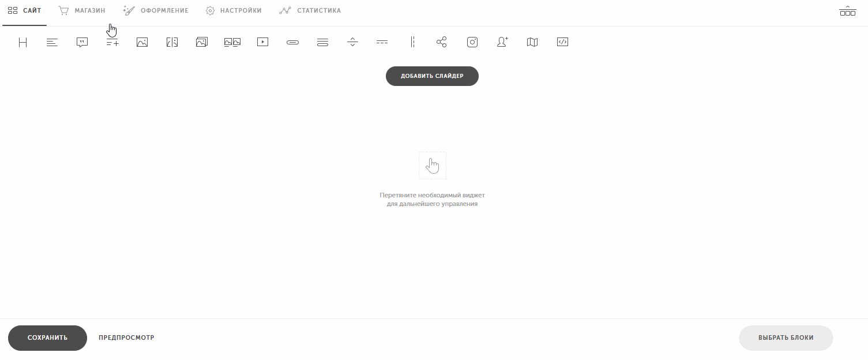Viewport: 868px width, 360px height.
Task: Open the Магазин tab
Action: [82, 11]
